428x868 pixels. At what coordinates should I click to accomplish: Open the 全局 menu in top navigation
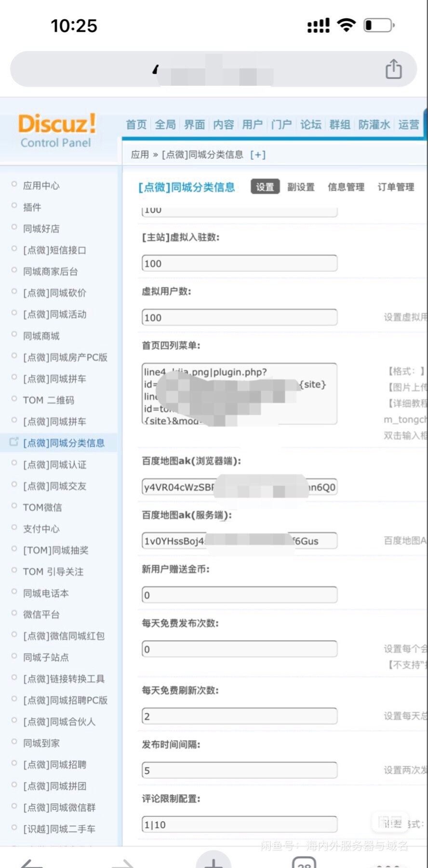pos(165,125)
